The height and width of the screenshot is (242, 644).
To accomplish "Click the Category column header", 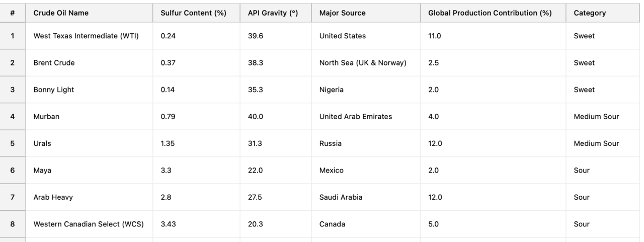I will tap(590, 13).
